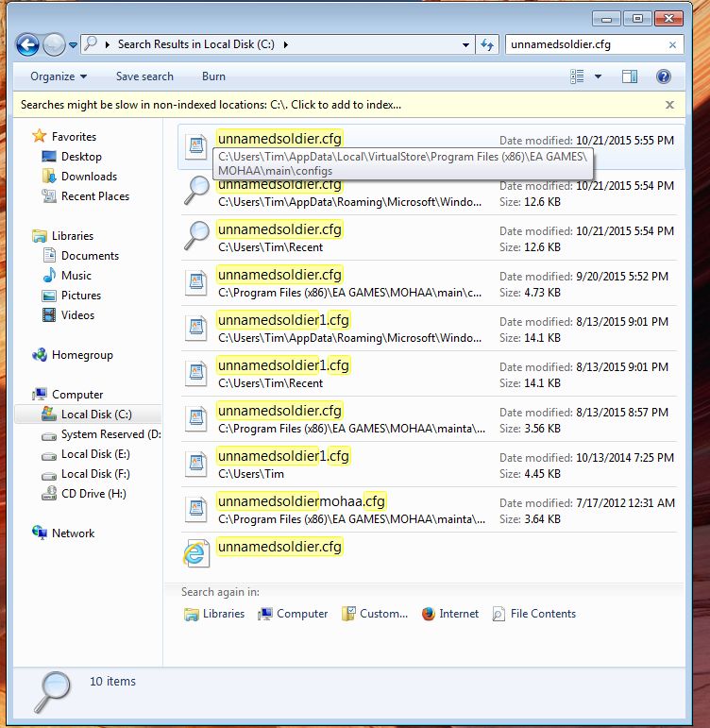The width and height of the screenshot is (710, 728).
Task: Open the Help question mark icon
Action: 663,76
